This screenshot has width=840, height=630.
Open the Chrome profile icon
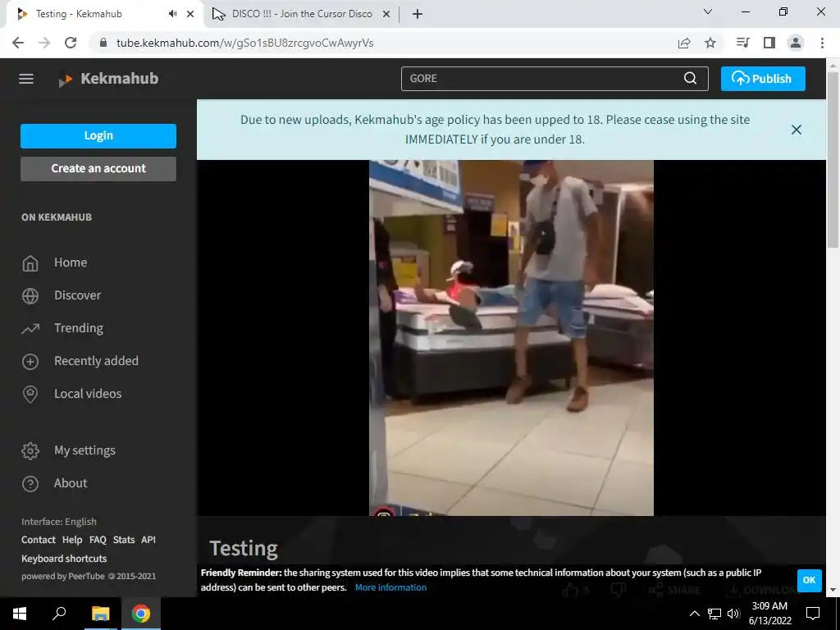pos(796,43)
